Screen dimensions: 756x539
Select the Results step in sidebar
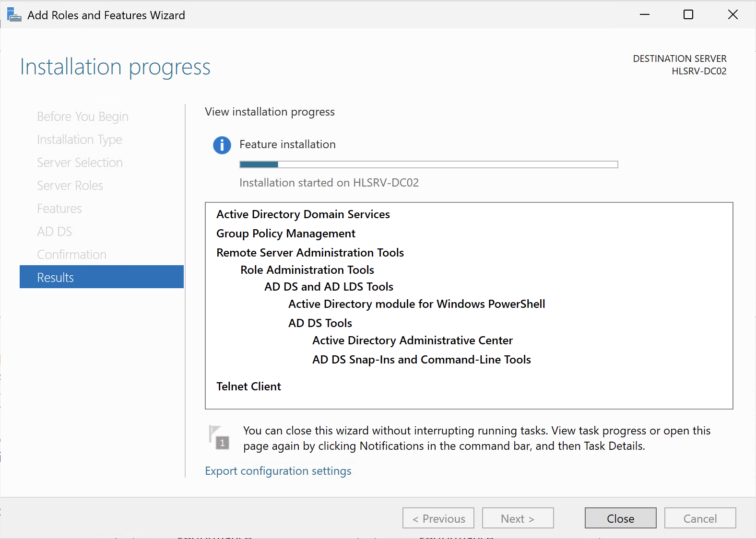pos(101,277)
